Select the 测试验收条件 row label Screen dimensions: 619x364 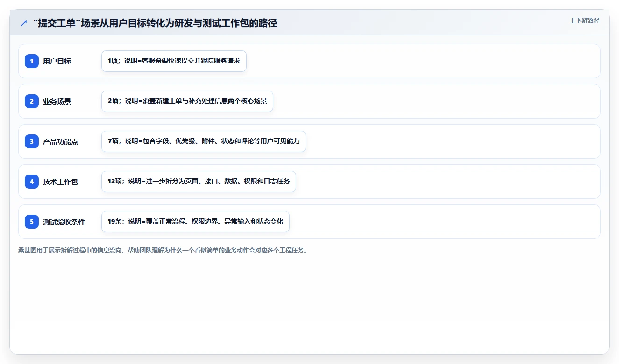[x=64, y=222]
